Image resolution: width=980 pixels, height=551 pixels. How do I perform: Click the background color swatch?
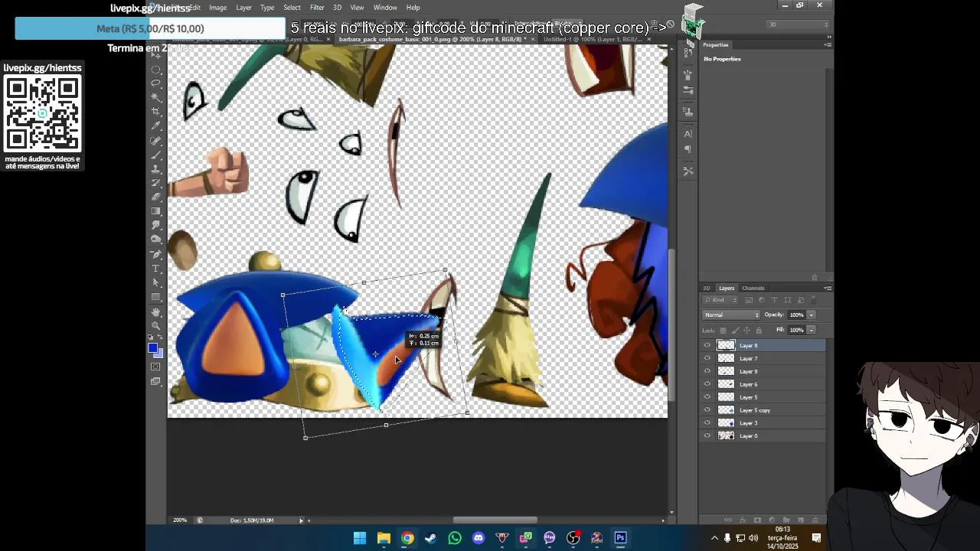160,354
